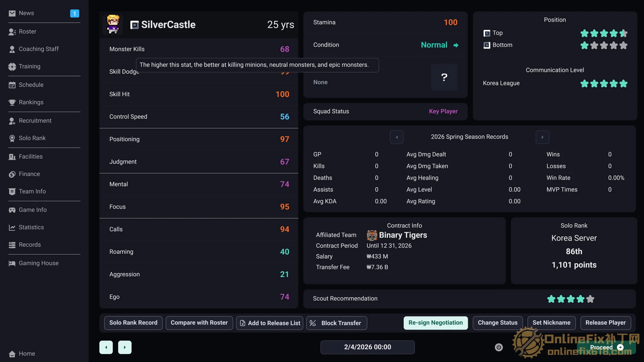Open the Recruitment person-plus icon
The width and height of the screenshot is (644, 362).
click(x=12, y=121)
